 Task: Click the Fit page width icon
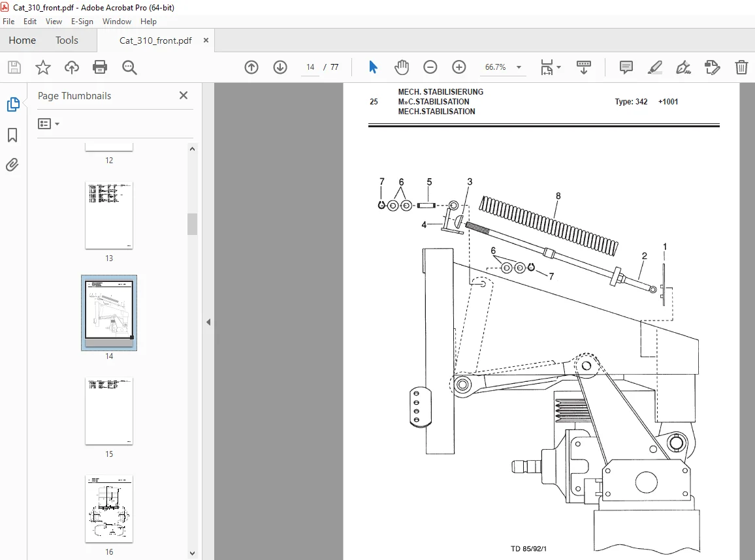(547, 67)
